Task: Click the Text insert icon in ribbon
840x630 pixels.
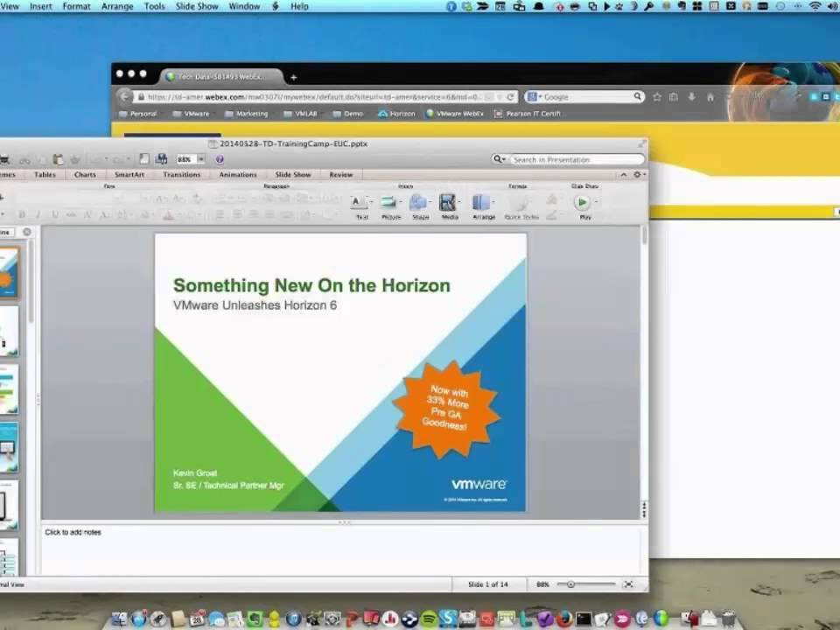Action: pyautogui.click(x=358, y=202)
